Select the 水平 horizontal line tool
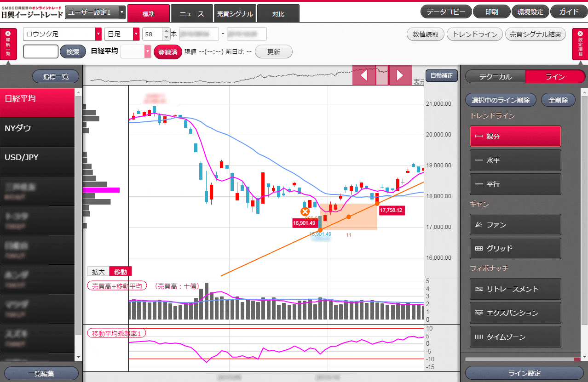 (515, 160)
